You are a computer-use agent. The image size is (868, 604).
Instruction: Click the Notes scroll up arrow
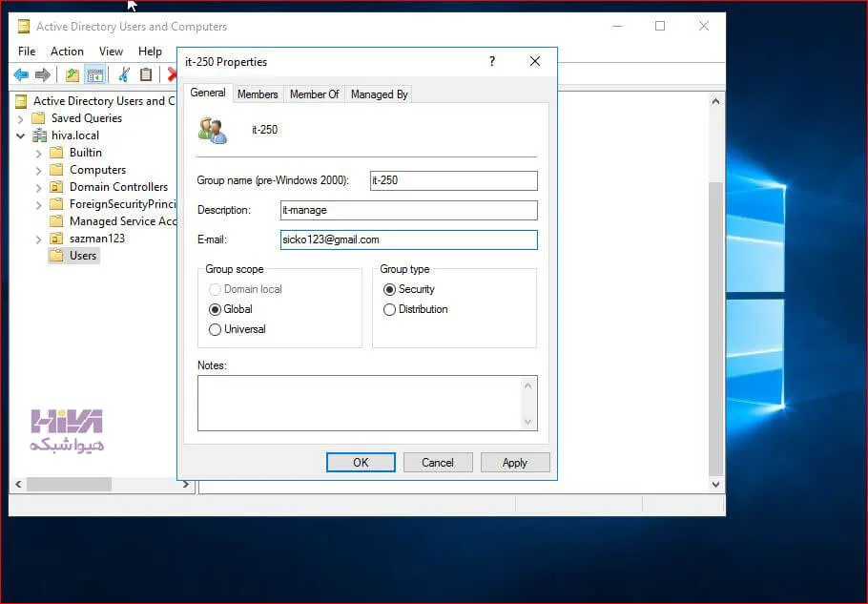click(527, 385)
